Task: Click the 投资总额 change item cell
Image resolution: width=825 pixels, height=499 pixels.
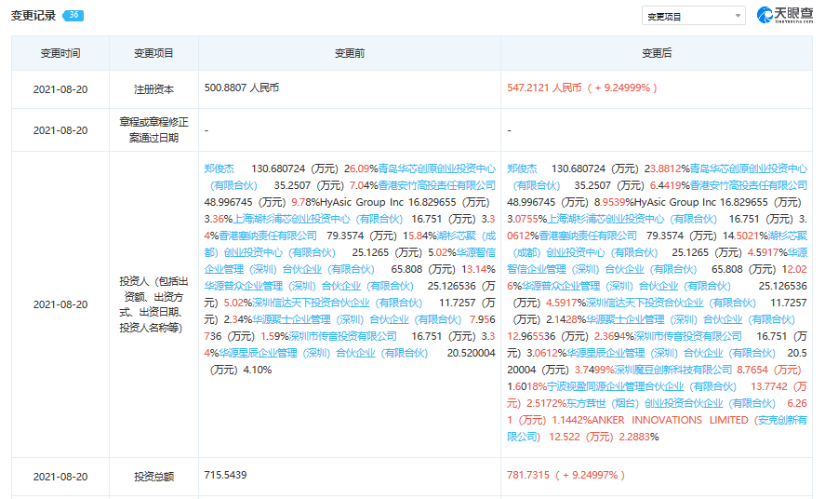Action: click(x=154, y=477)
